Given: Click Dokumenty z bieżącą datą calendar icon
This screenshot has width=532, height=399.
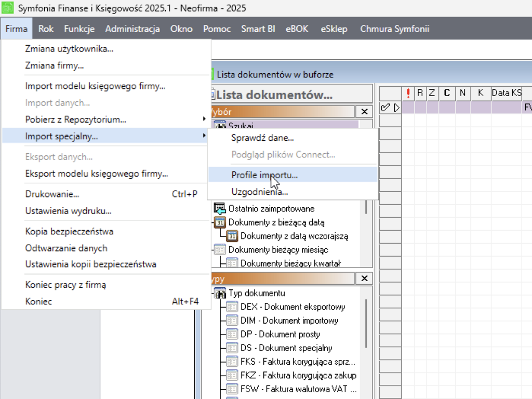Looking at the screenshot, I should [x=220, y=222].
